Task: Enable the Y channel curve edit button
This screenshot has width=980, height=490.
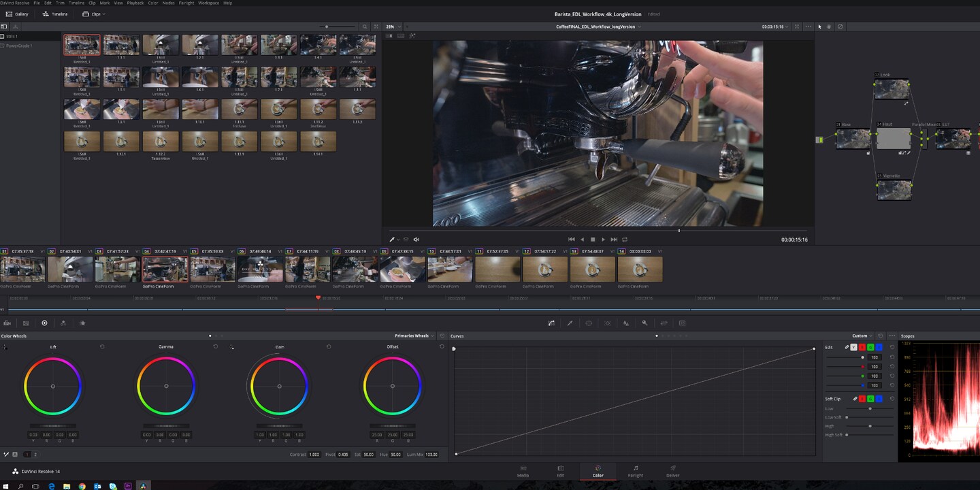Action: click(854, 347)
